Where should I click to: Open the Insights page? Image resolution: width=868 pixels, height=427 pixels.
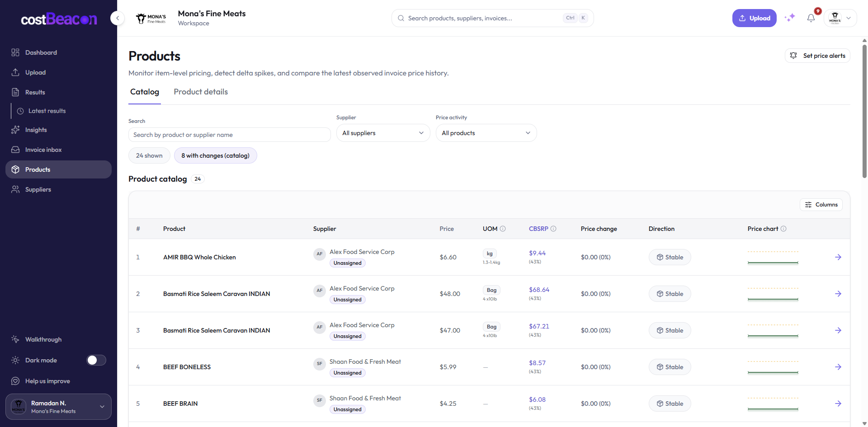[58, 130]
